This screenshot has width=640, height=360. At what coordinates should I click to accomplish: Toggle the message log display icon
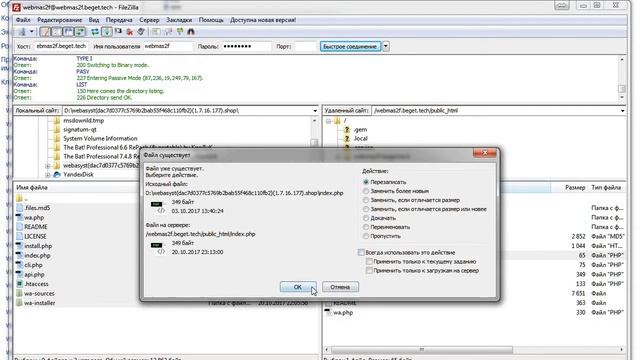coord(45,32)
